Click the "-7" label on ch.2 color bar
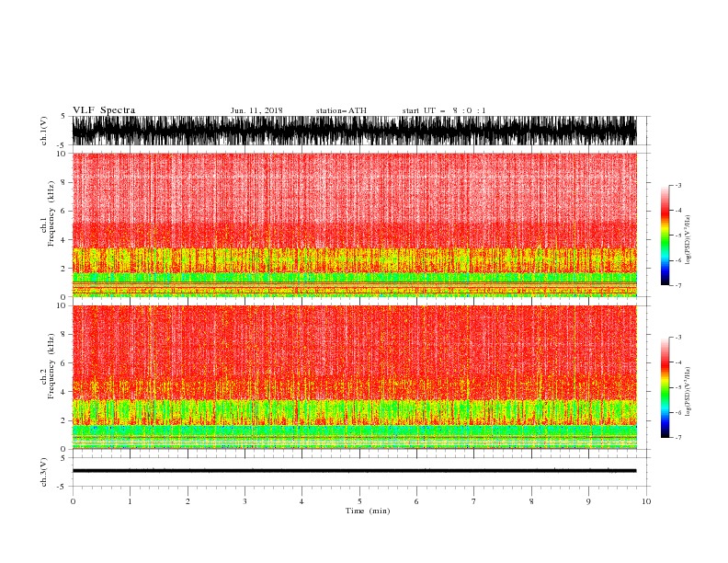Screen dimensions: 728x563 (x=678, y=438)
